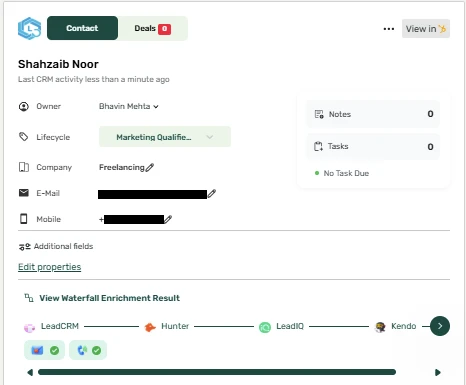The image size is (466, 385).
Task: Click the LeadIQ provider label
Action: click(290, 326)
